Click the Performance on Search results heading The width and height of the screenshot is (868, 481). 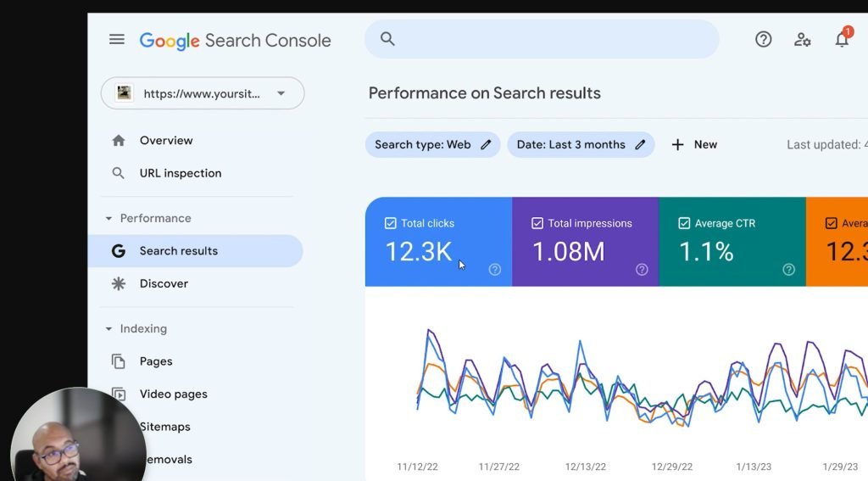[x=484, y=93]
